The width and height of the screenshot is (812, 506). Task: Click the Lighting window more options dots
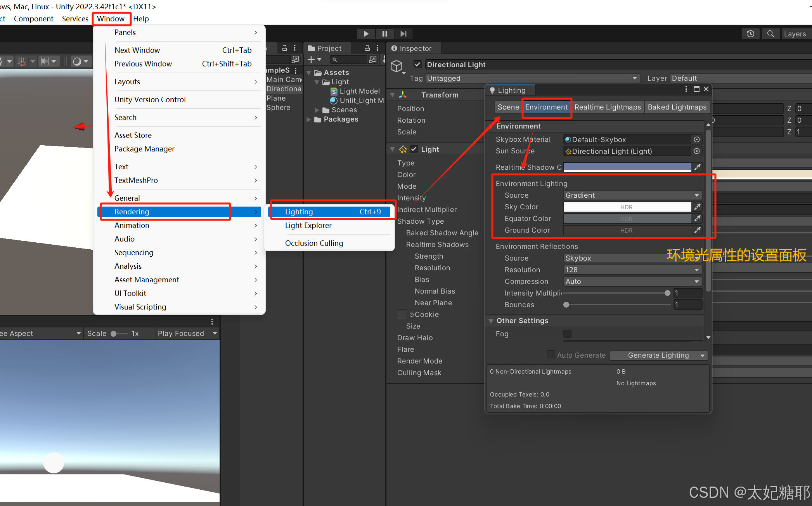(686, 89)
